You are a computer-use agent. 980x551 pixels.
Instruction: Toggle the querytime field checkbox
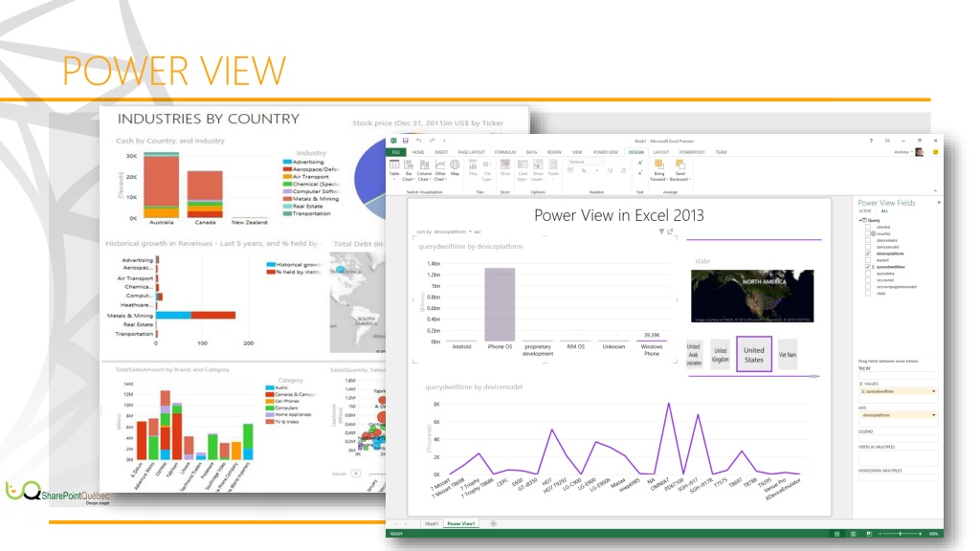coord(867,274)
